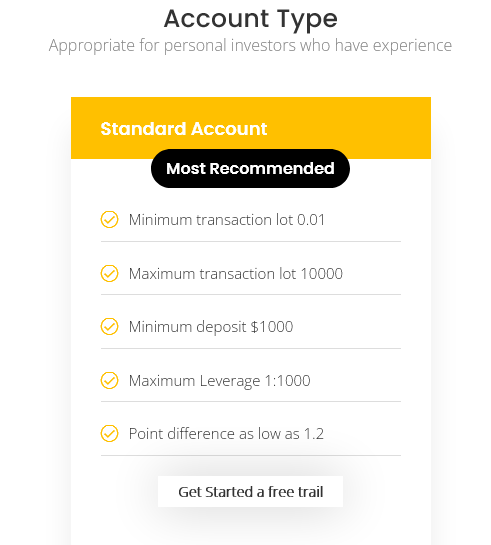Click checkmark icon beside Point difference row
Viewport: 491px width, 545px height.
tap(109, 433)
